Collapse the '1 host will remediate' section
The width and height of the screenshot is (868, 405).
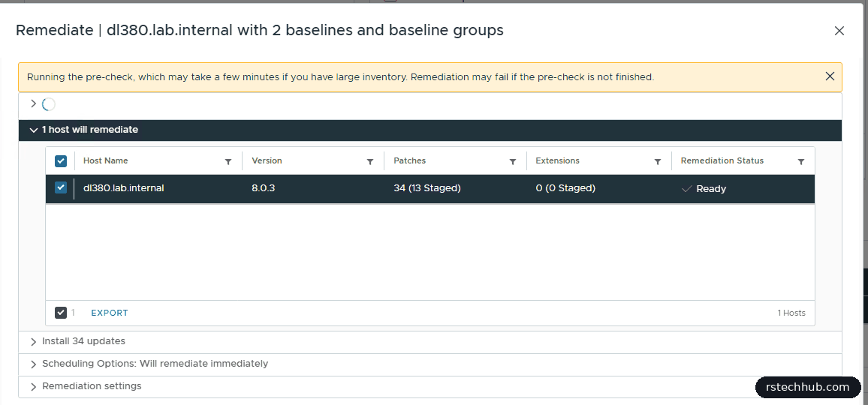coord(34,130)
